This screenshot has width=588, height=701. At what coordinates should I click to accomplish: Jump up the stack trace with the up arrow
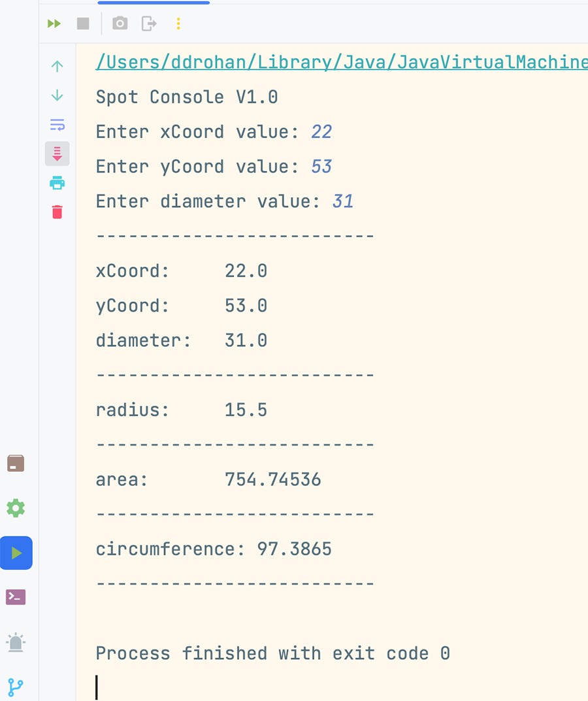[x=57, y=66]
